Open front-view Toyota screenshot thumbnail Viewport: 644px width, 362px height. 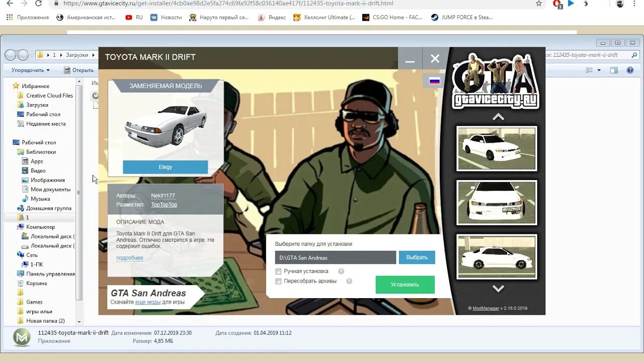coord(497,203)
